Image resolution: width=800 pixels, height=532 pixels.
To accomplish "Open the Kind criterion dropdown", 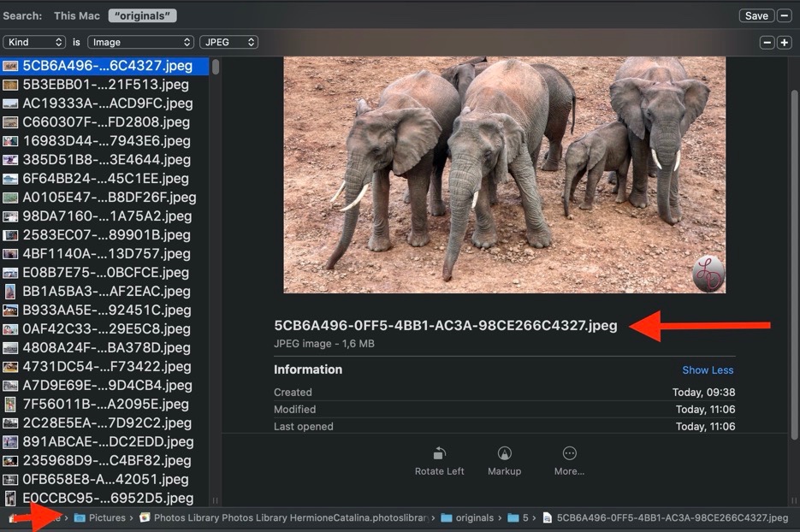I will (x=34, y=42).
